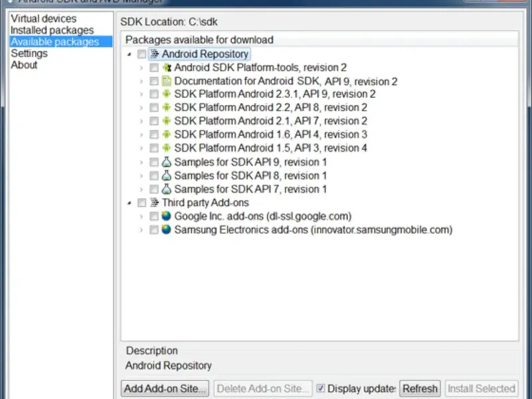
Task: Expand Samples for SDK API 9 node
Action: click(142, 162)
